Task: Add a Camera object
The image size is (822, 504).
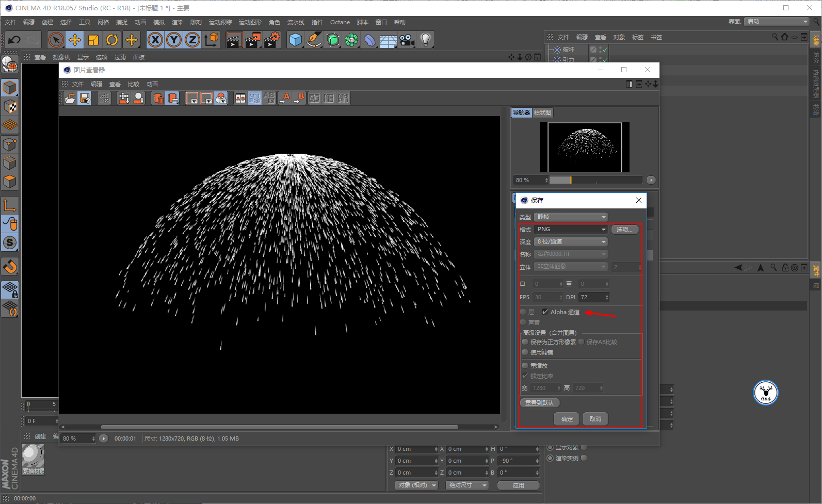Action: [407, 40]
